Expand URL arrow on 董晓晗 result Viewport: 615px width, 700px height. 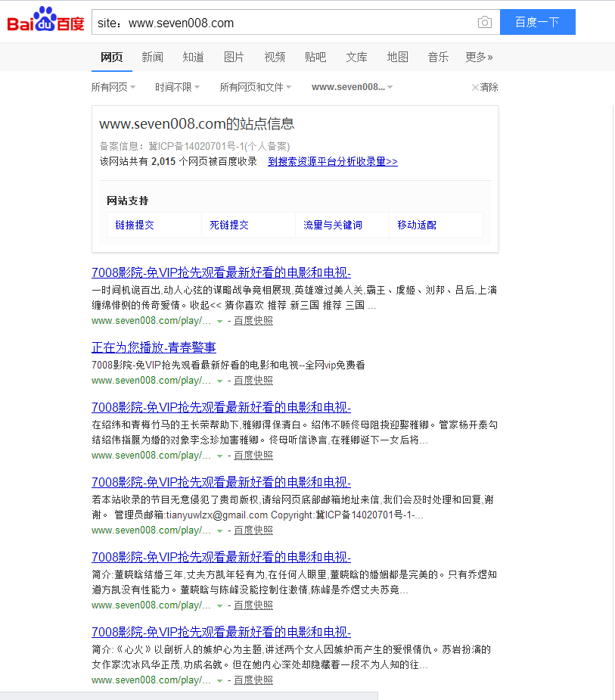tap(219, 606)
